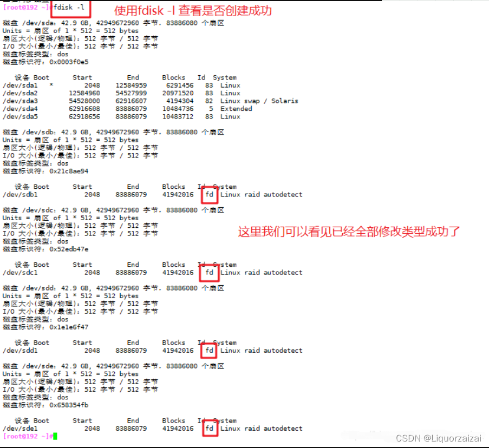Select the /dev/sda disk header line
Image resolution: width=489 pixels, height=448 pixels.
(x=114, y=23)
